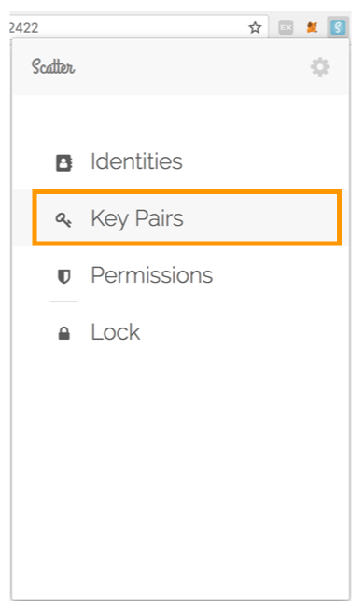
Task: Click the padlock icon beside Lock
Action: click(63, 333)
